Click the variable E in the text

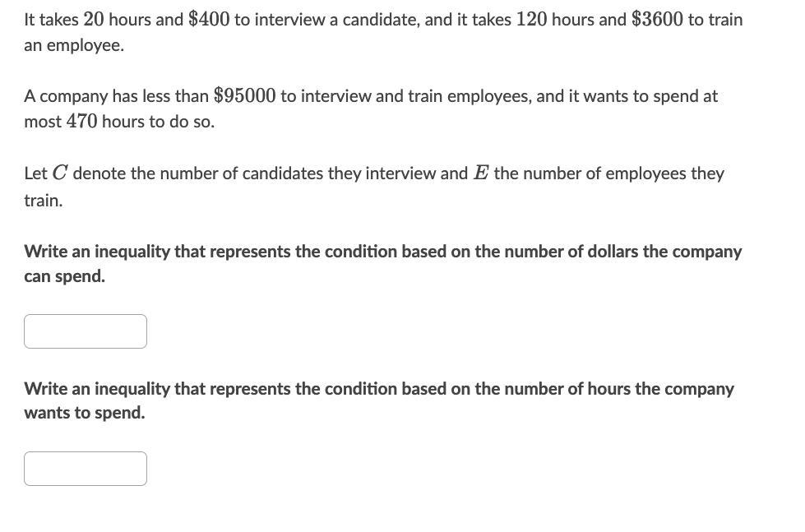[481, 173]
